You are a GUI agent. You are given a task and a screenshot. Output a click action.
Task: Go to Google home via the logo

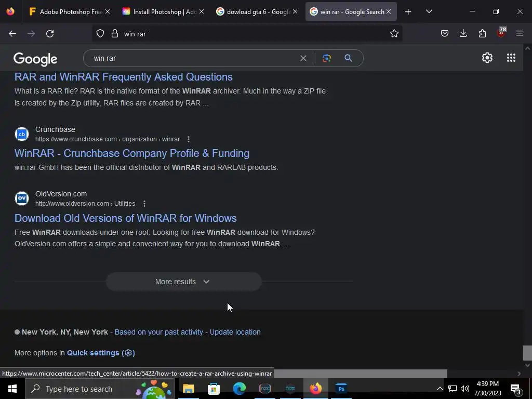(35, 59)
